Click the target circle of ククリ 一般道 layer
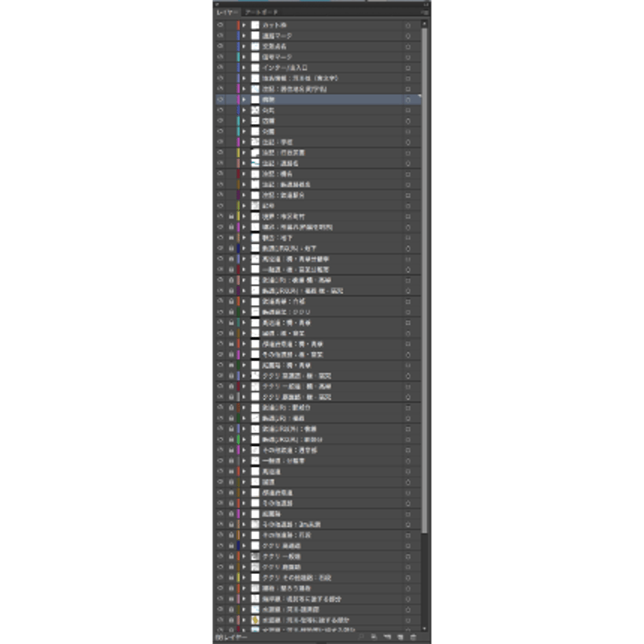644x644 pixels. (x=408, y=556)
